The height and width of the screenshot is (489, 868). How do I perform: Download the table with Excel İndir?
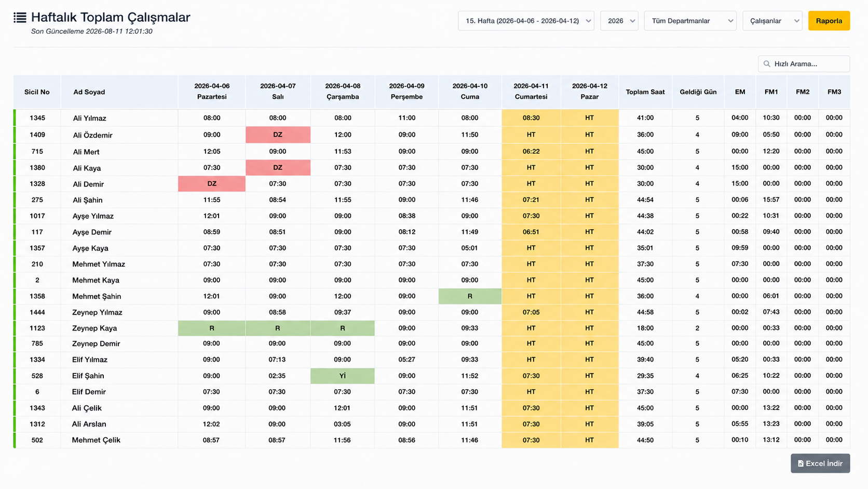tap(820, 464)
